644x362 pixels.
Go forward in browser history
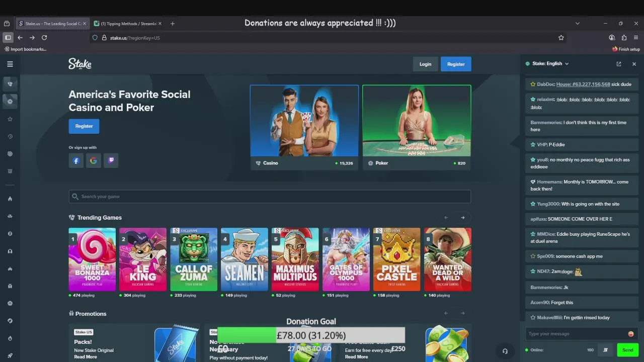point(32,38)
